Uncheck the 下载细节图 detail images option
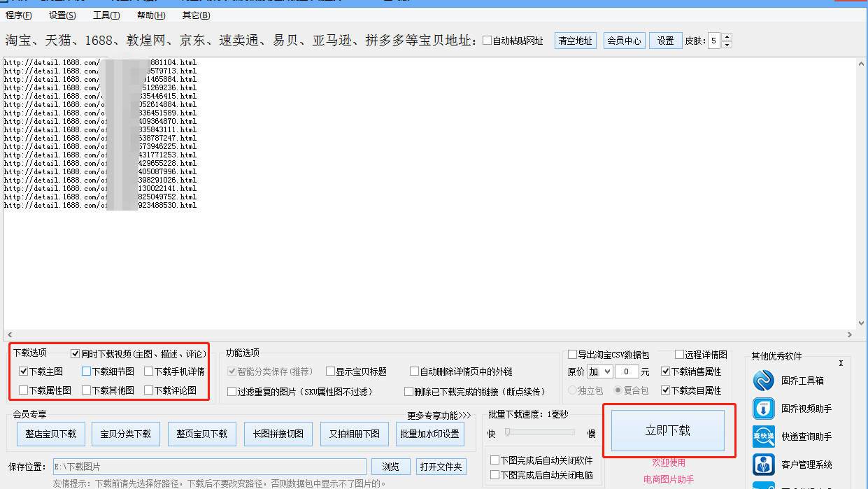Image resolution: width=868 pixels, height=489 pixels. point(87,371)
